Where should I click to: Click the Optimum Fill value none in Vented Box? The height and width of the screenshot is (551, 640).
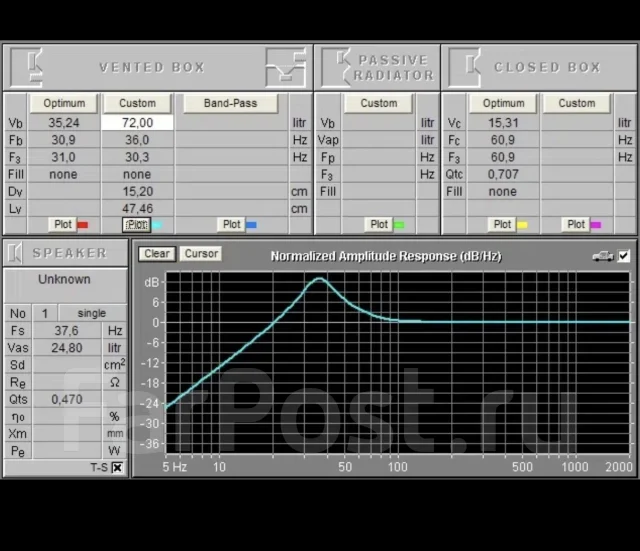64,174
